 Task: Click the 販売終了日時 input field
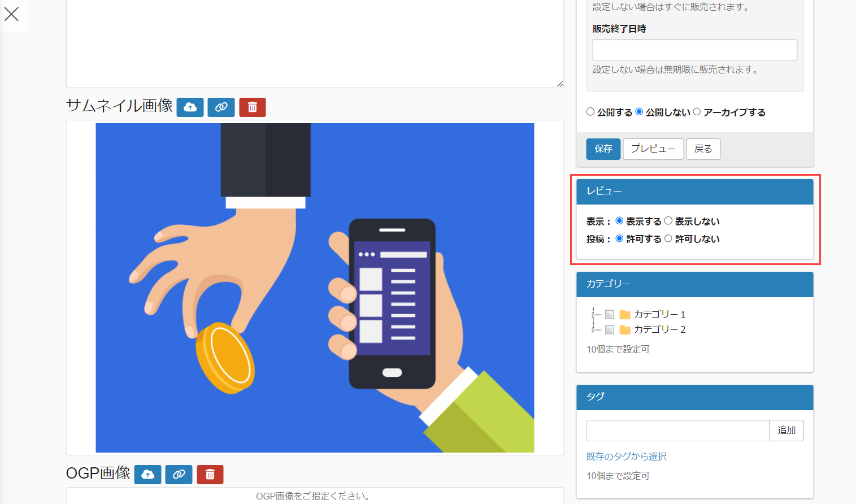[x=694, y=50]
